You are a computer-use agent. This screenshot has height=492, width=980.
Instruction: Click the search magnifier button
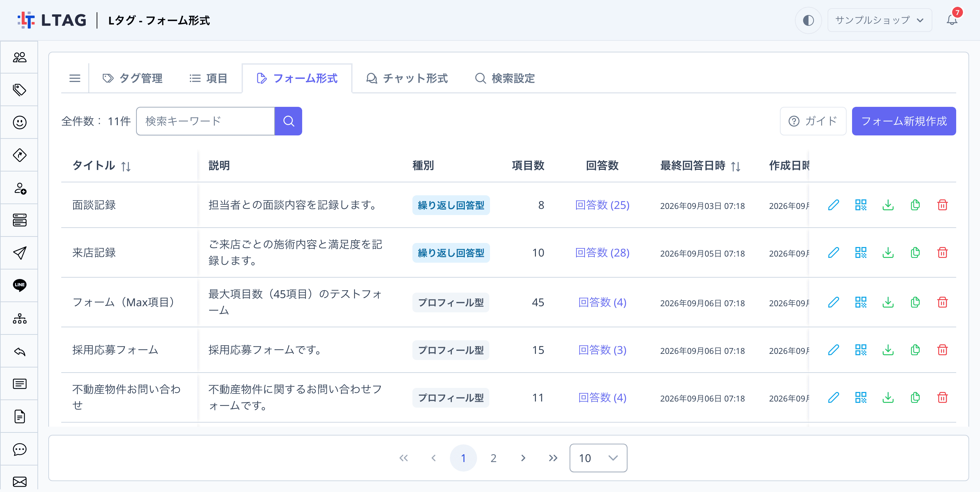[x=288, y=121]
